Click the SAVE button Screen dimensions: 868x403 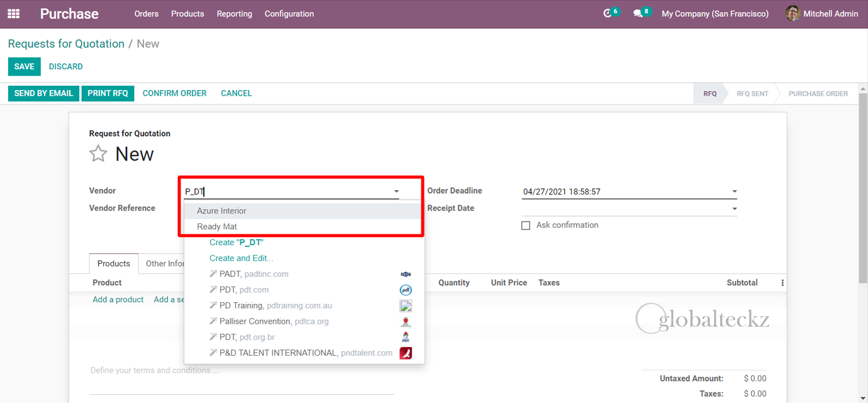tap(25, 67)
